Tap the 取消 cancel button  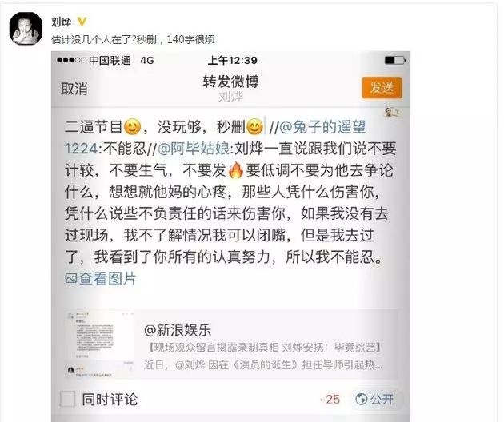(x=74, y=89)
